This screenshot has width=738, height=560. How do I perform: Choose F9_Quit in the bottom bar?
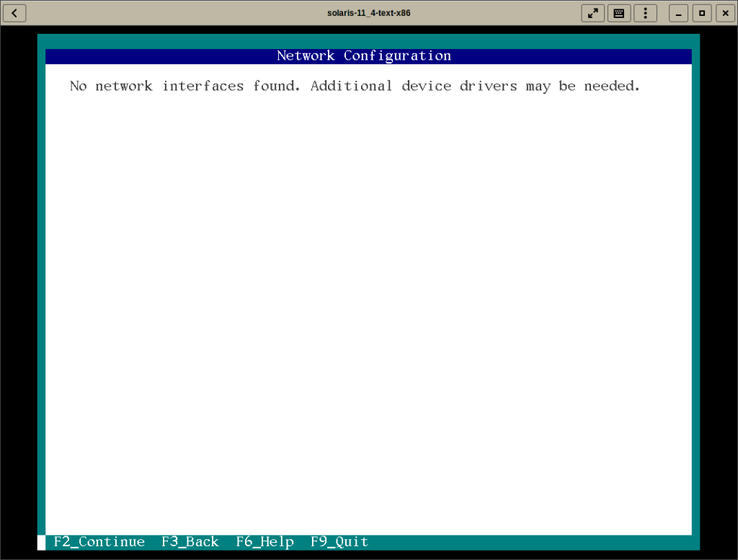(339, 542)
